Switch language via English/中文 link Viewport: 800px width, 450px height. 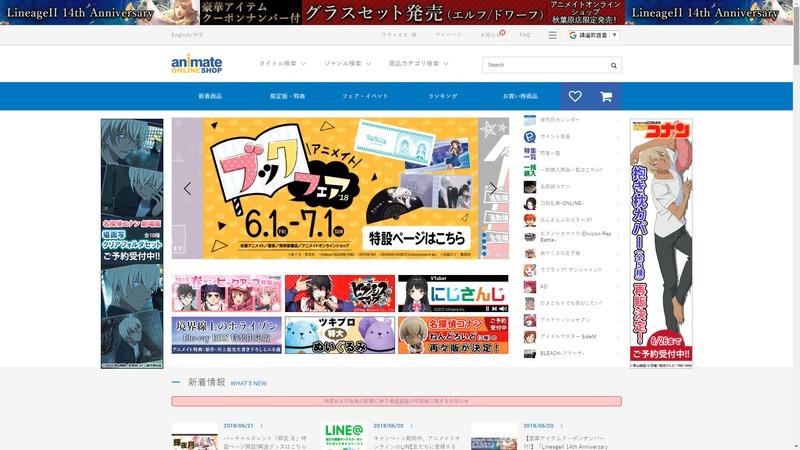[187, 35]
